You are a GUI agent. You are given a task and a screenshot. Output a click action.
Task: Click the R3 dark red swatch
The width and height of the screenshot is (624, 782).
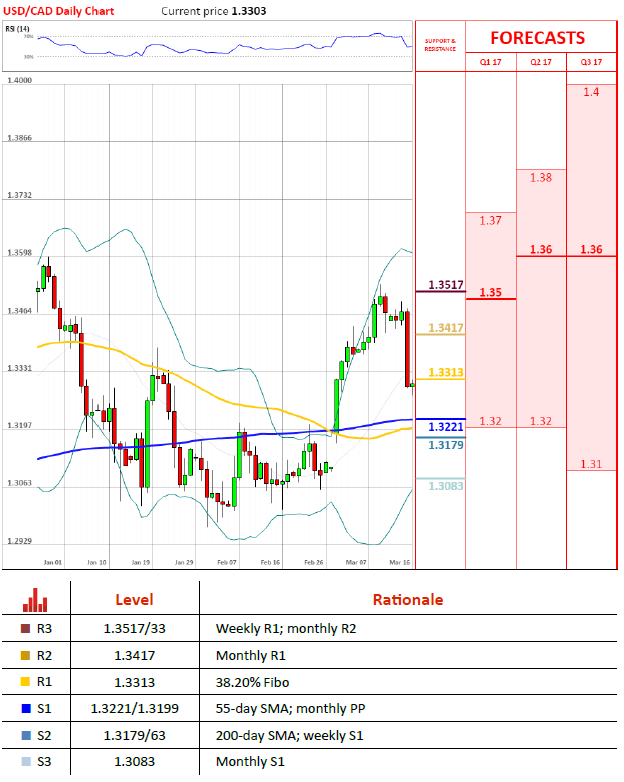coord(25,628)
